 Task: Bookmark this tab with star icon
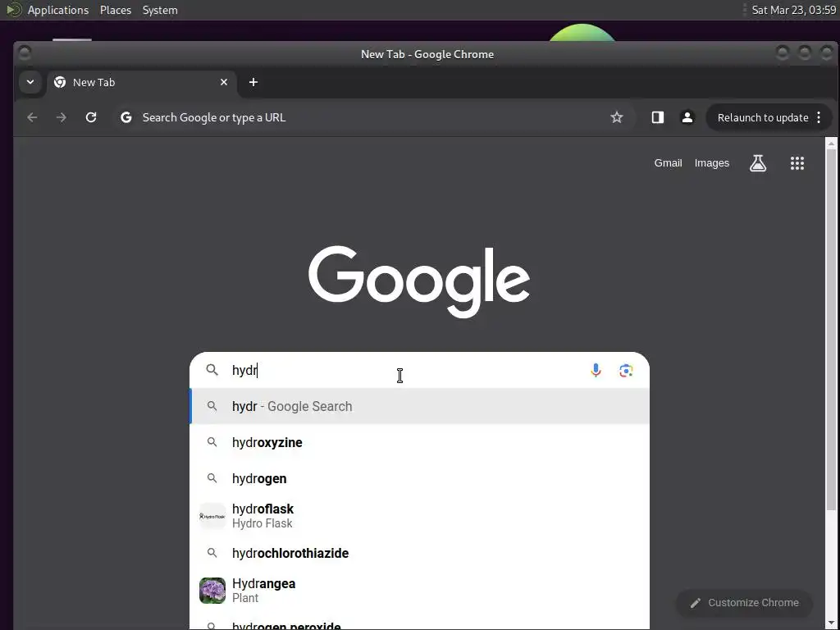[617, 117]
